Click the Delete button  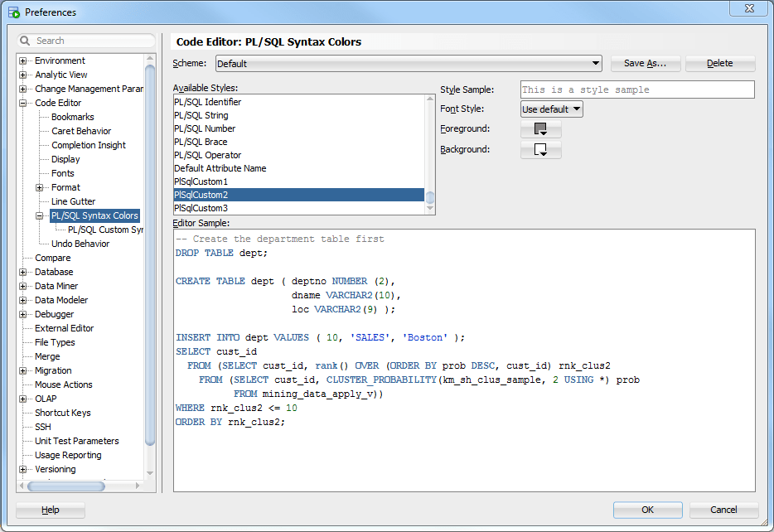(x=720, y=63)
